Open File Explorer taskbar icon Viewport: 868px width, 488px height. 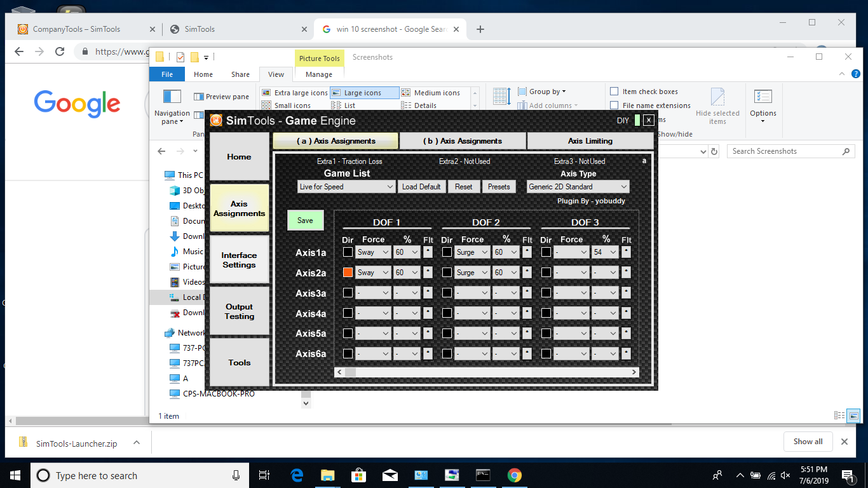(x=328, y=475)
